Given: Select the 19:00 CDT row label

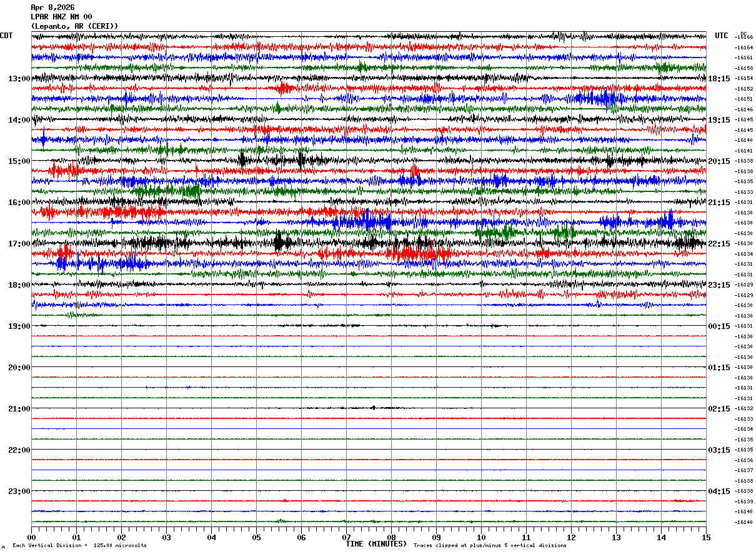Looking at the screenshot, I should [19, 326].
